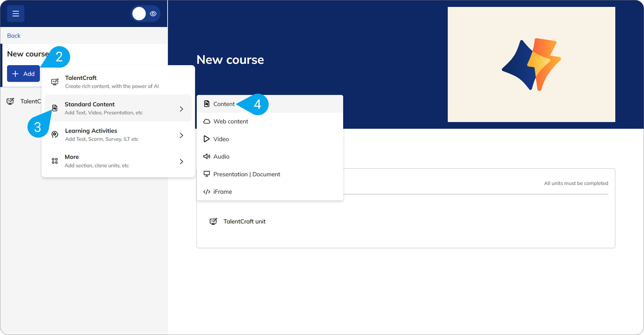Image resolution: width=644 pixels, height=335 pixels.
Task: Click the TalentCraft unit icon in course list
Action: tap(213, 221)
